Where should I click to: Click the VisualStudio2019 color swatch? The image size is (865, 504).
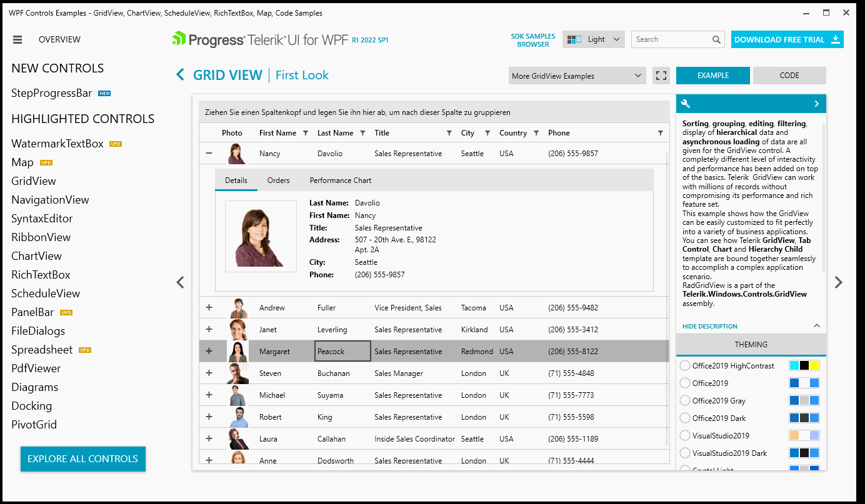coord(804,436)
